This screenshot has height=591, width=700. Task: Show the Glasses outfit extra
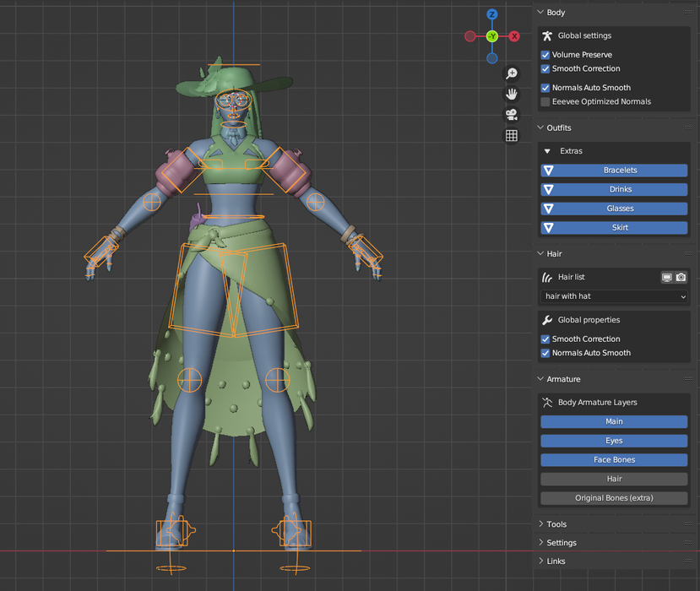[614, 209]
